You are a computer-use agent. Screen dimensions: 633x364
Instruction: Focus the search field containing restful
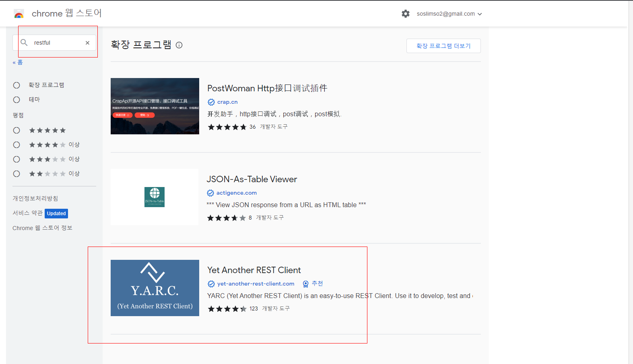(54, 43)
